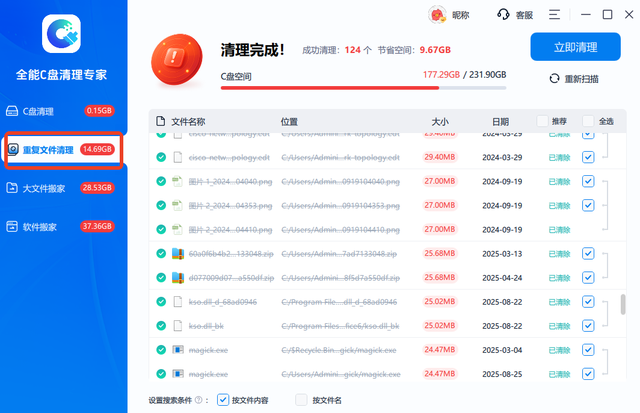This screenshot has width=640, height=413.
Task: Click green check status of d077009d07...a550df.zip row
Action: [x=161, y=278]
